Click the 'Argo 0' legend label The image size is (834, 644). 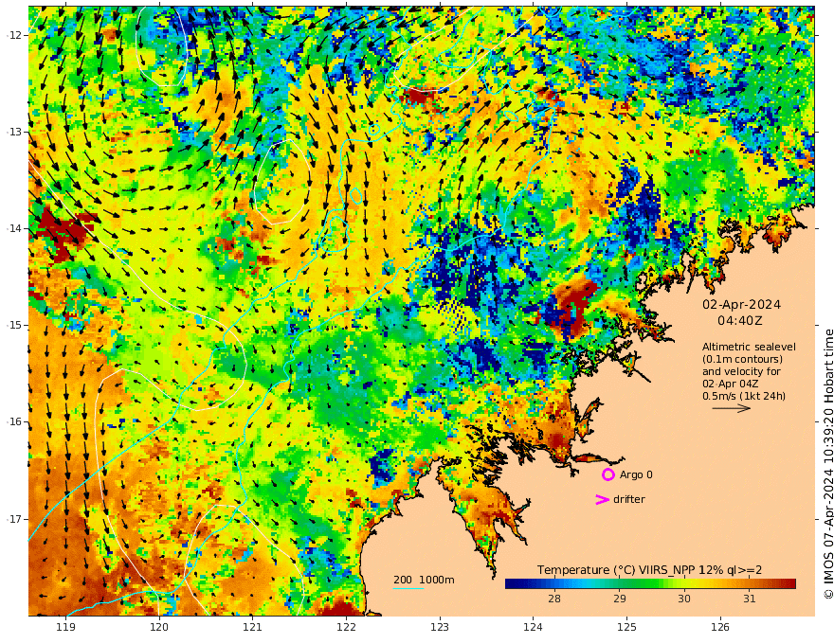636,474
